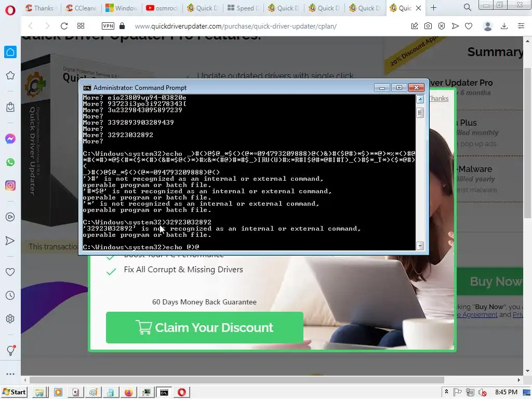Switch to the Speed Dial tab
This screenshot has height=399, width=532.
point(243,8)
